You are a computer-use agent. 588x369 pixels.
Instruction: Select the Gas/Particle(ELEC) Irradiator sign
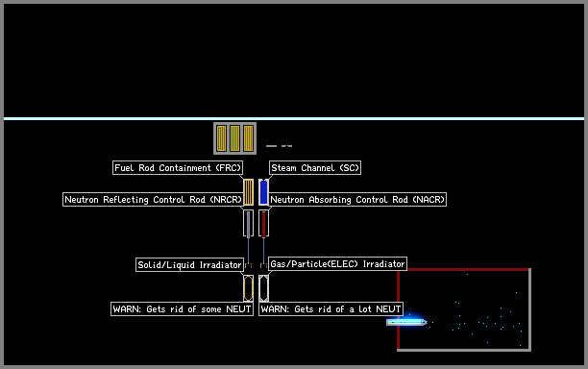(x=337, y=263)
